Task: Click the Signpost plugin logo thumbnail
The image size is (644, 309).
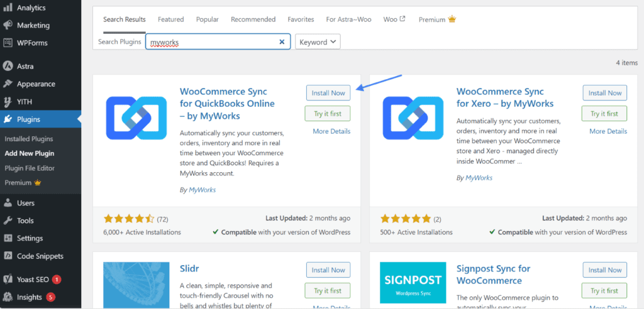Action: 413,283
